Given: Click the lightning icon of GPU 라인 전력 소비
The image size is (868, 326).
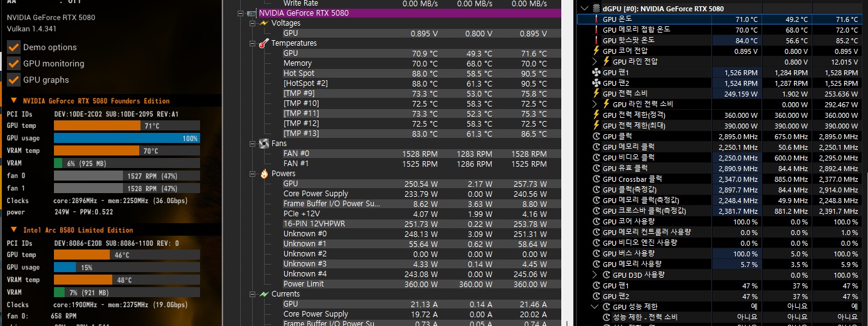Looking at the screenshot, I should (606, 104).
